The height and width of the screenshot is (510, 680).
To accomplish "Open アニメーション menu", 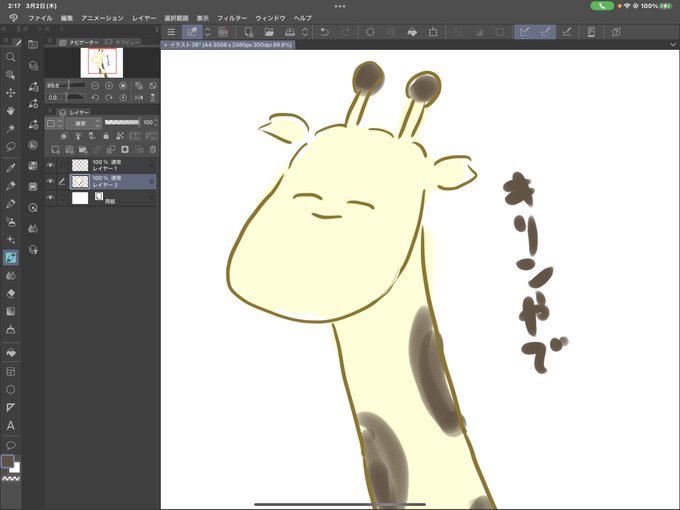I will [102, 18].
